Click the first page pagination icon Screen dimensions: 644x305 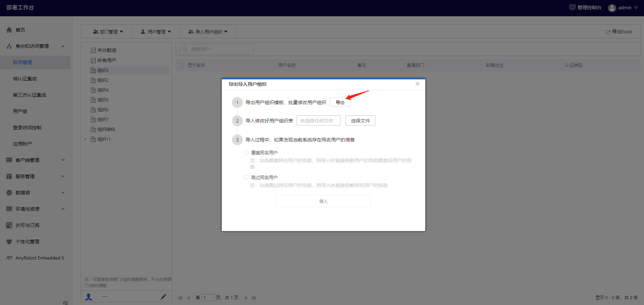pos(180,298)
